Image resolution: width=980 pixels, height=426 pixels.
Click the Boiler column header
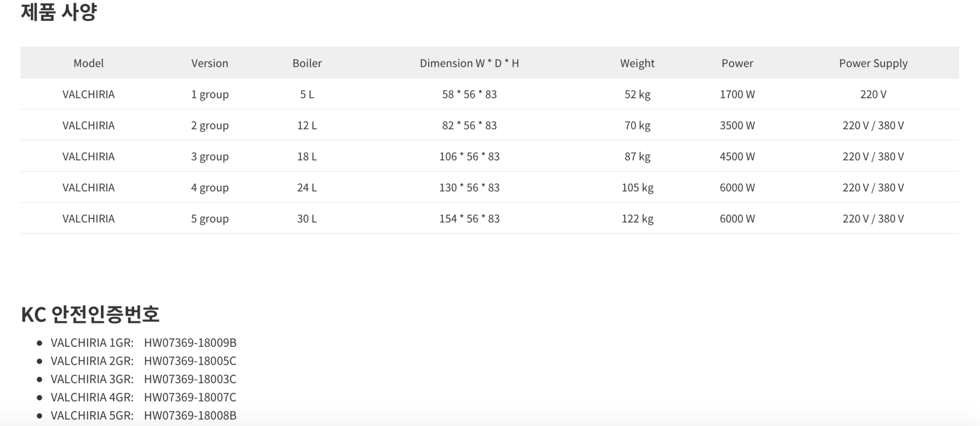(x=307, y=63)
